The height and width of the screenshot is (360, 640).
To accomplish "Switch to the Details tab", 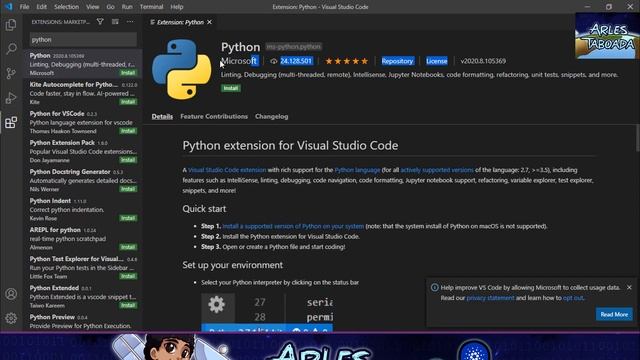I will pos(162,116).
